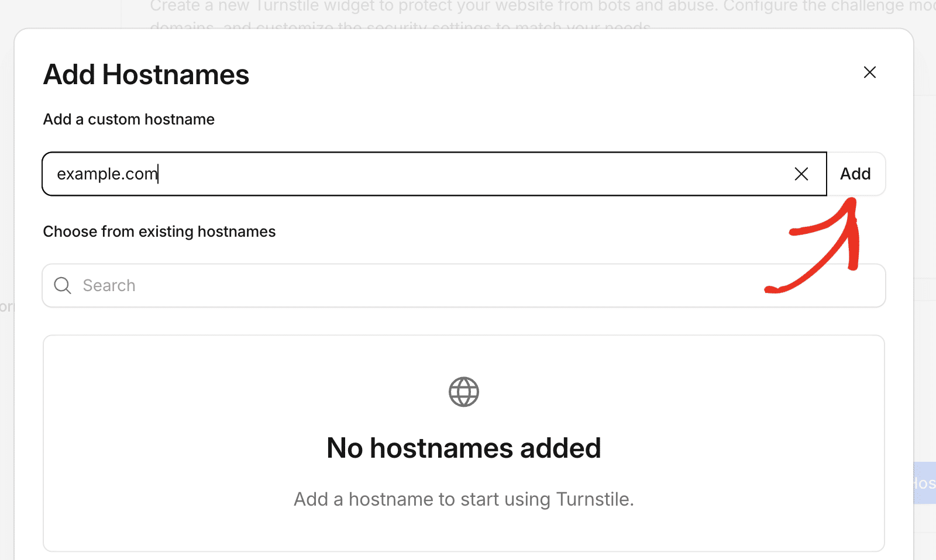Click the globe icon above No hostnames
Screen dimensions: 936x560
(464, 392)
